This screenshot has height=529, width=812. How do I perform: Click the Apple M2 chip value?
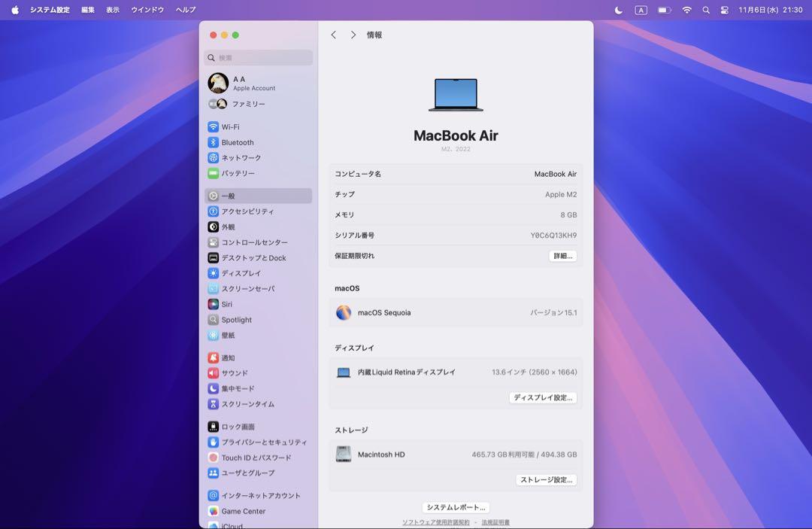pyautogui.click(x=561, y=194)
